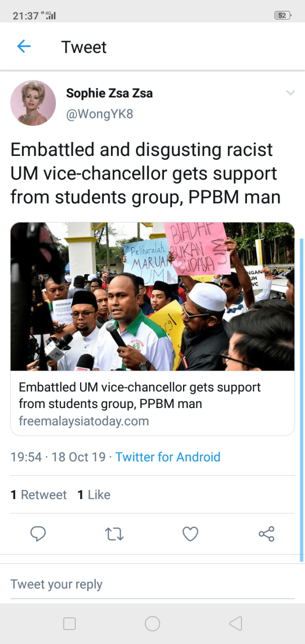Tap the Twitter for Android link
This screenshot has height=644, width=305.
pyautogui.click(x=168, y=457)
